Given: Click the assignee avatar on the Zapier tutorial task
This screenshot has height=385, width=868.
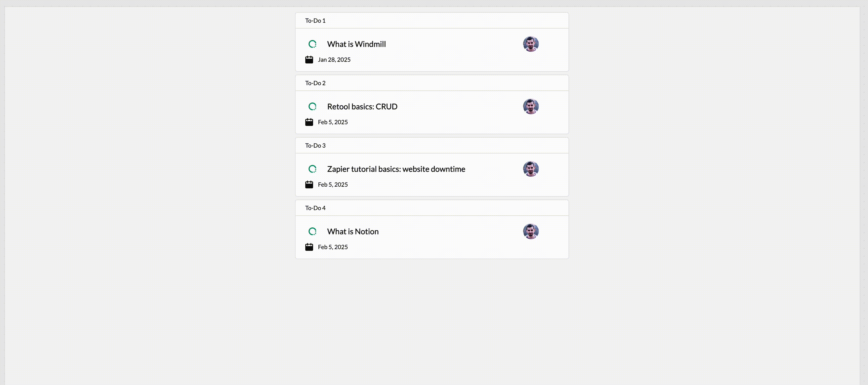Looking at the screenshot, I should tap(531, 169).
